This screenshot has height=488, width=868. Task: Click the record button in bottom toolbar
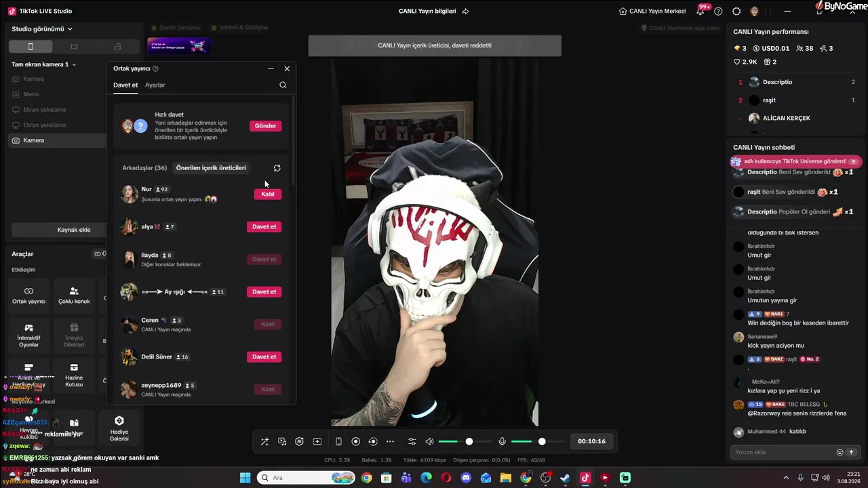(355, 442)
